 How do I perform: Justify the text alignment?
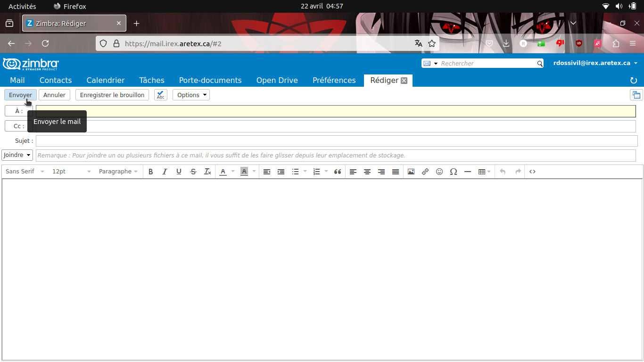(x=396, y=172)
